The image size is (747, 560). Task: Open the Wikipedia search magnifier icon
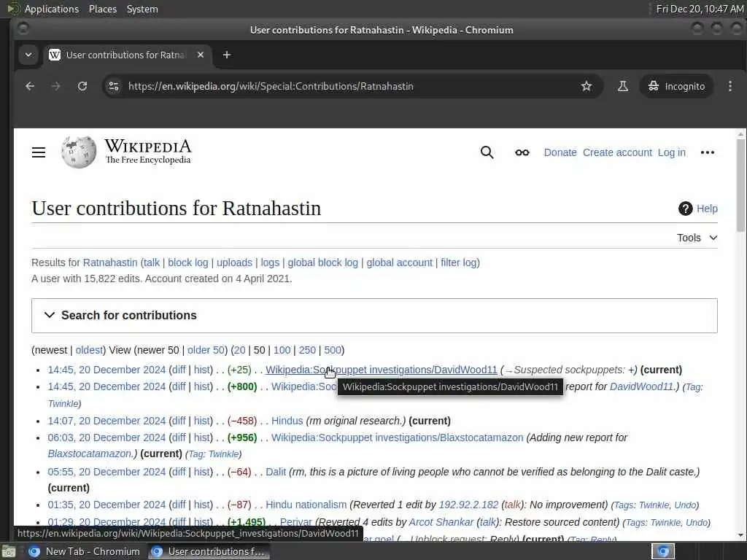pyautogui.click(x=487, y=152)
